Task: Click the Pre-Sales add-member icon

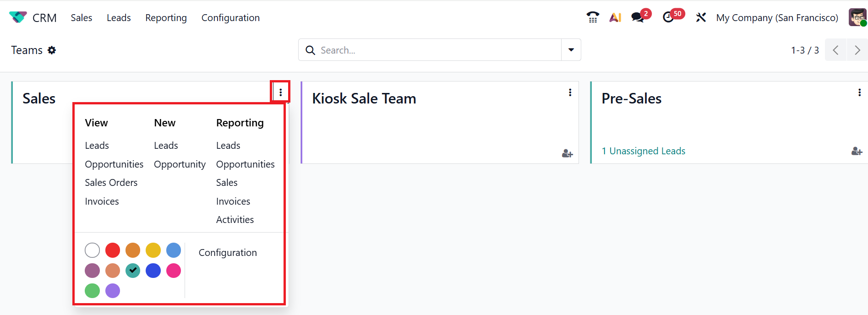Action: pos(857,151)
